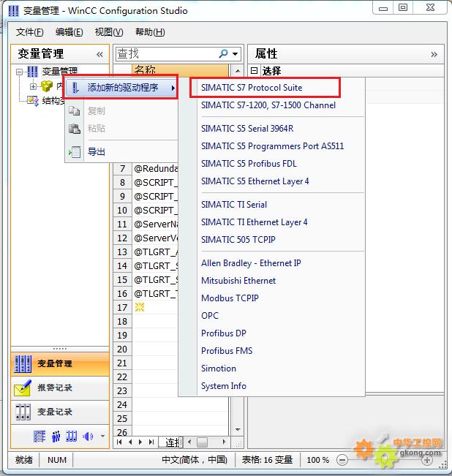Viewport: 452px width, 476px height.
Task: Open 变量管理 navigation bar button
Action: point(60,363)
